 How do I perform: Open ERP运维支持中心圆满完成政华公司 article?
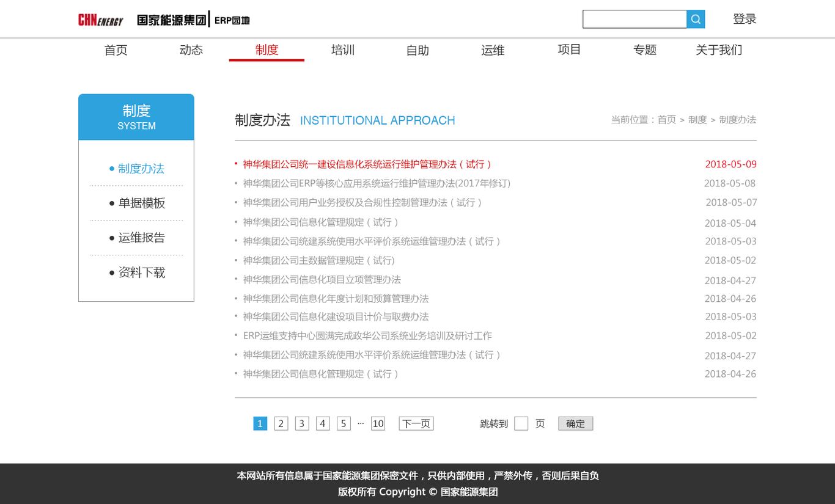tap(367, 336)
